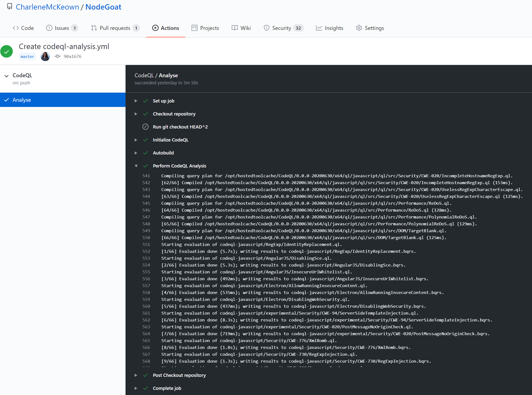The height and width of the screenshot is (395, 532).
Task: Open the Projects tab
Action: coord(205,28)
